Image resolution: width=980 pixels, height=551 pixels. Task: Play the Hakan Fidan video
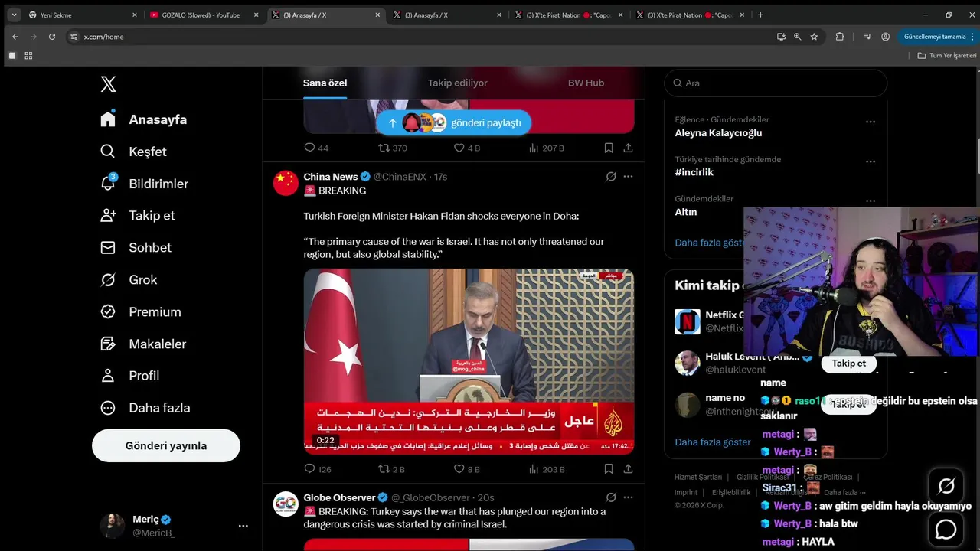tap(469, 361)
